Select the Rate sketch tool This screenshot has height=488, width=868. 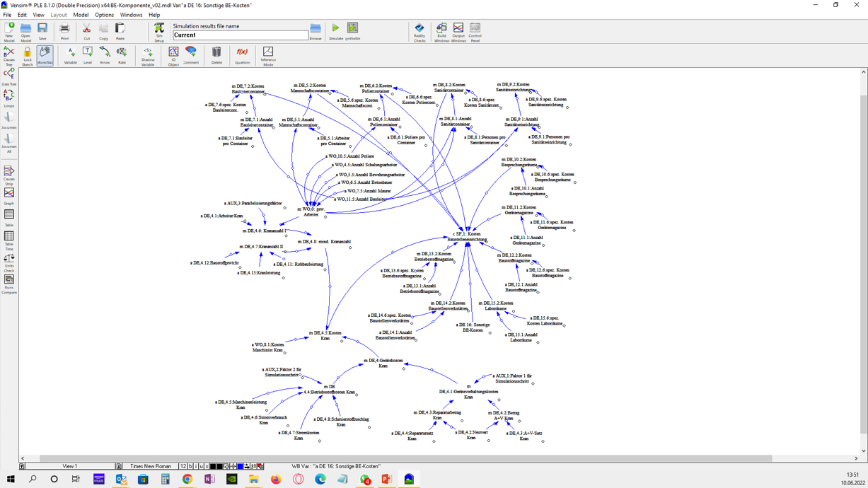[122, 54]
